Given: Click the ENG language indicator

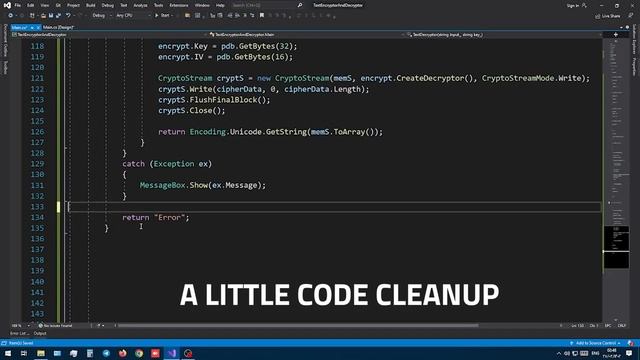Looking at the screenshot, I should pos(596,353).
